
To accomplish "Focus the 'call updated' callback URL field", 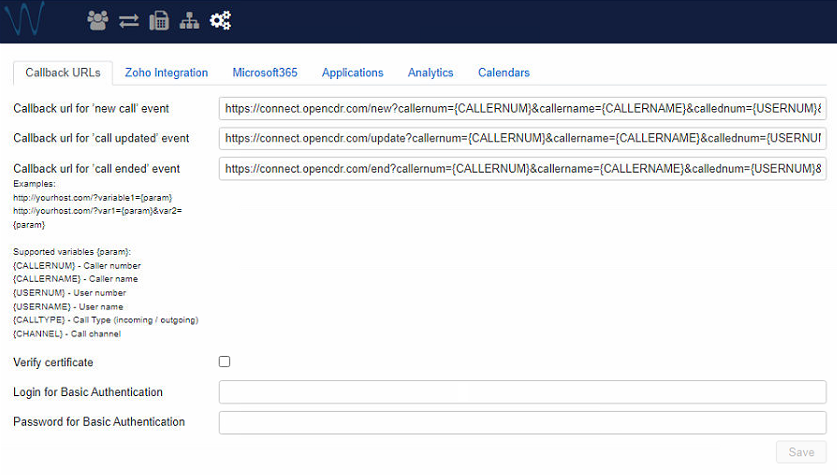I will coord(522,138).
